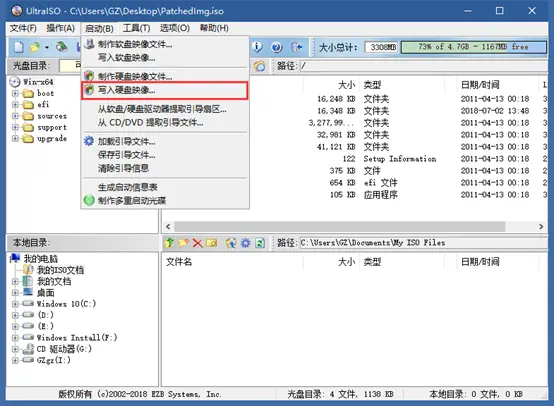Choose 保存引导文件 menu entry

165,155
